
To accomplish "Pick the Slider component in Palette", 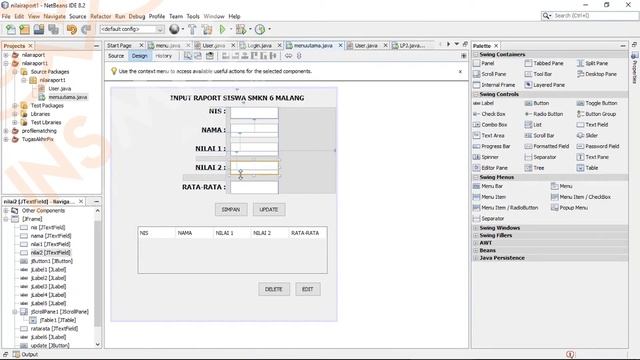I will (x=587, y=135).
